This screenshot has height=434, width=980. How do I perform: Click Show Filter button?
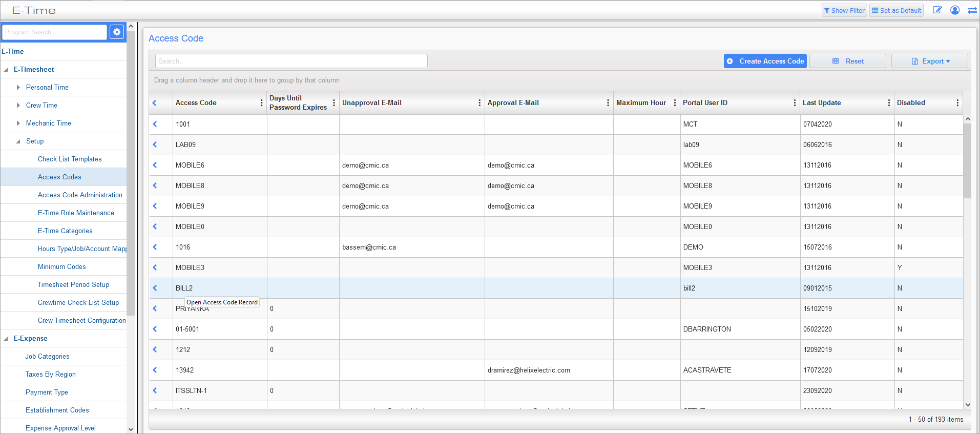coord(844,10)
